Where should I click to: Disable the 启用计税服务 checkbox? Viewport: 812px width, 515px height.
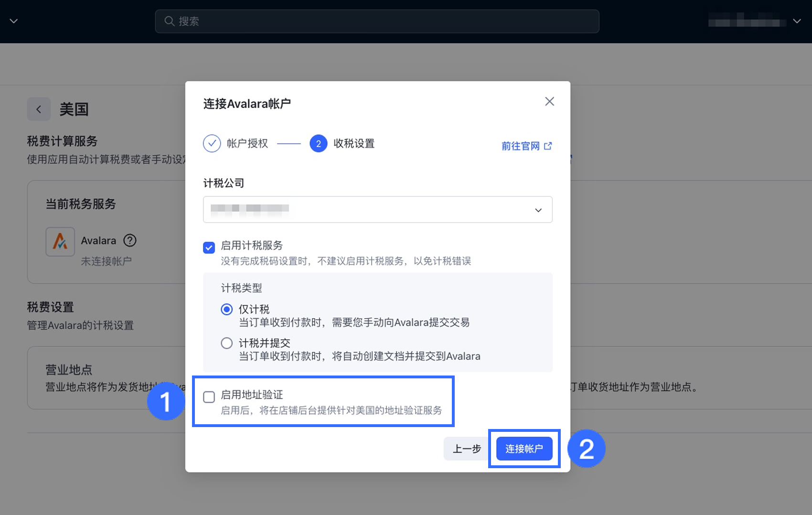pos(209,247)
